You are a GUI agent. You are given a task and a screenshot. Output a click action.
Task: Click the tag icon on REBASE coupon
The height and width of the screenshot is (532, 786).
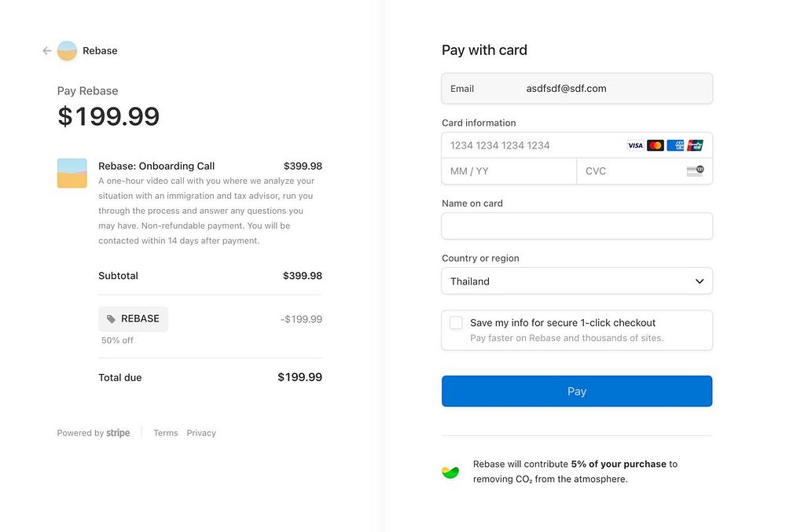point(112,319)
